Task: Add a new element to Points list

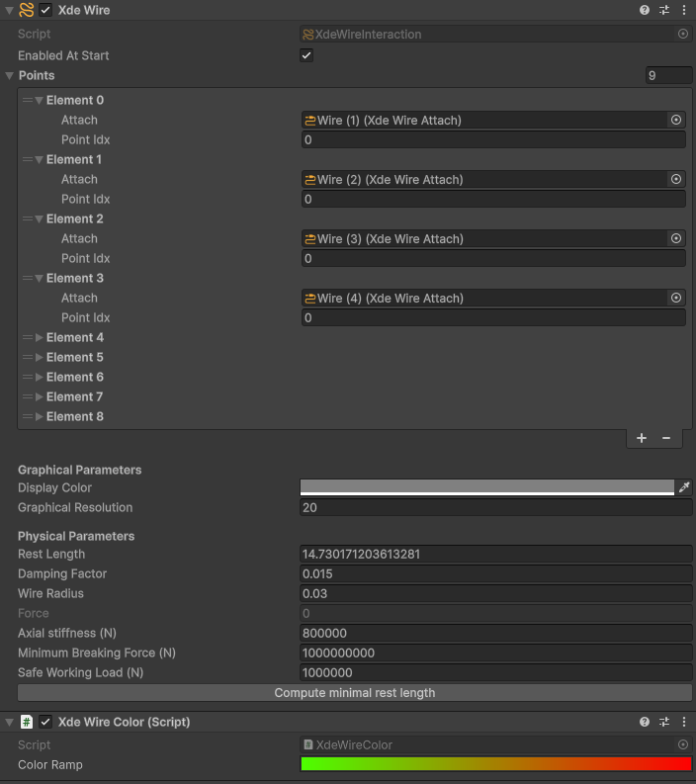Action: [642, 439]
